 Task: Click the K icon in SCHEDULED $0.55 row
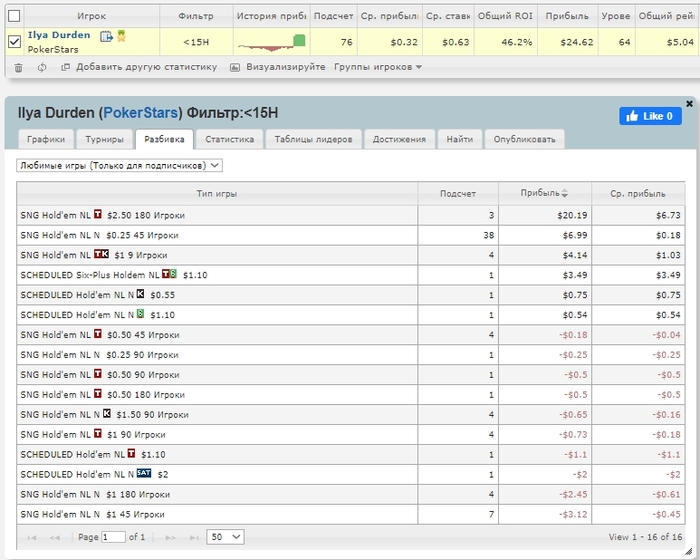141,294
